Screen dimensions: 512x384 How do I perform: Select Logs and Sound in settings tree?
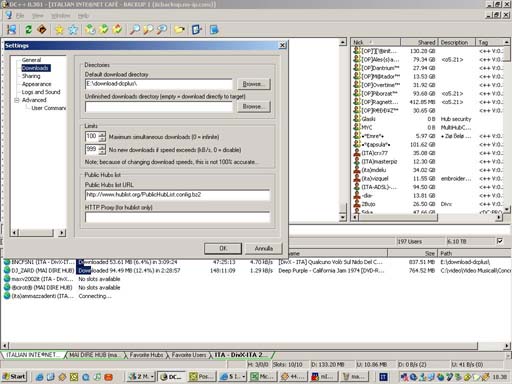41,92
